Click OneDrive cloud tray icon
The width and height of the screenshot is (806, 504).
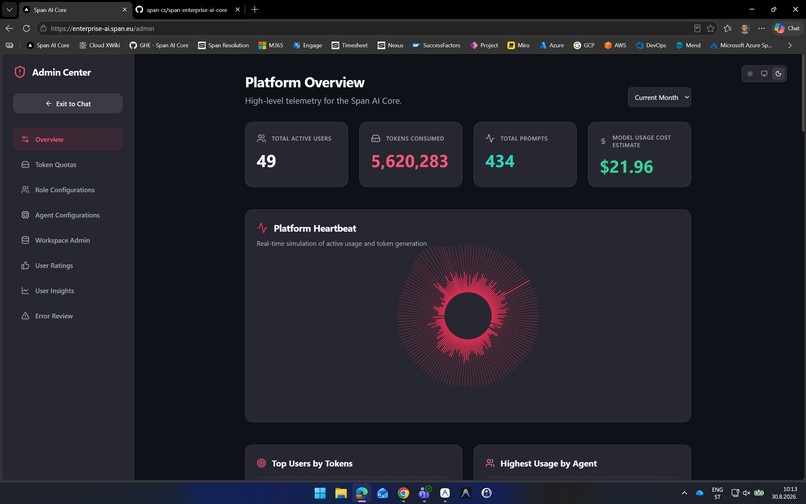[x=700, y=493]
